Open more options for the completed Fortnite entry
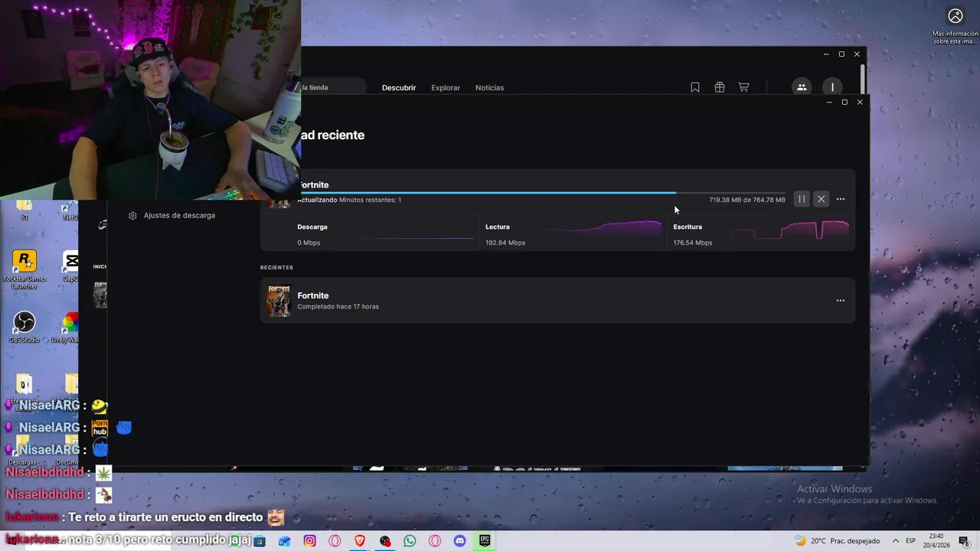Image resolution: width=980 pixels, height=551 pixels. (841, 301)
